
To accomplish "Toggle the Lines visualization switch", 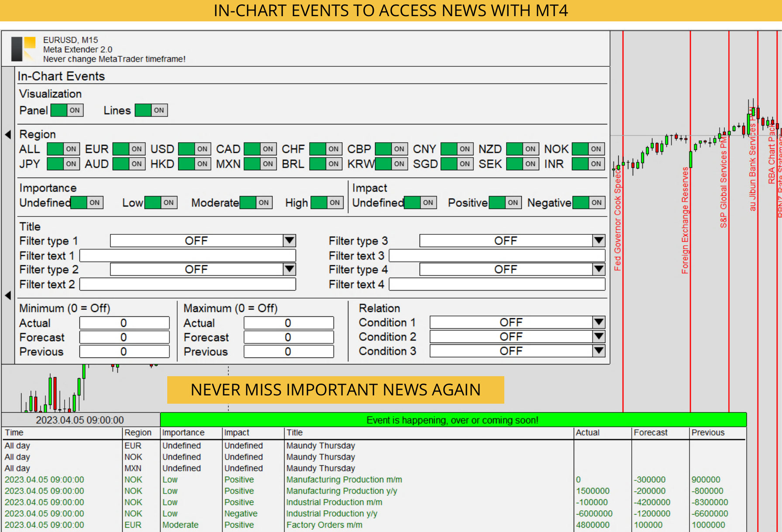I will (151, 110).
